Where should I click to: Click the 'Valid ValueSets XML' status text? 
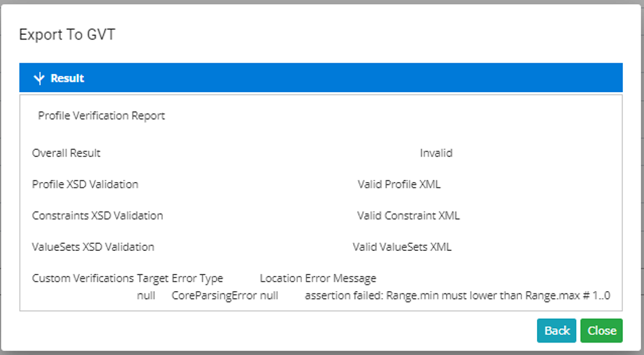click(401, 246)
